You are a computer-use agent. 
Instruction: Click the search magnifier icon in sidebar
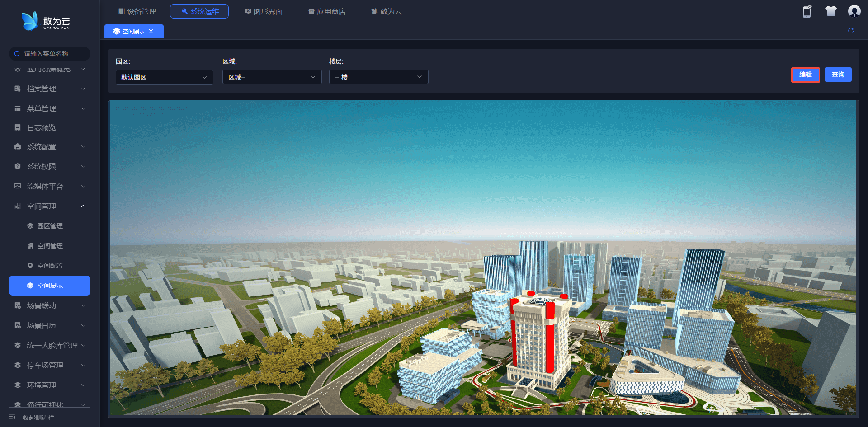[x=17, y=54]
